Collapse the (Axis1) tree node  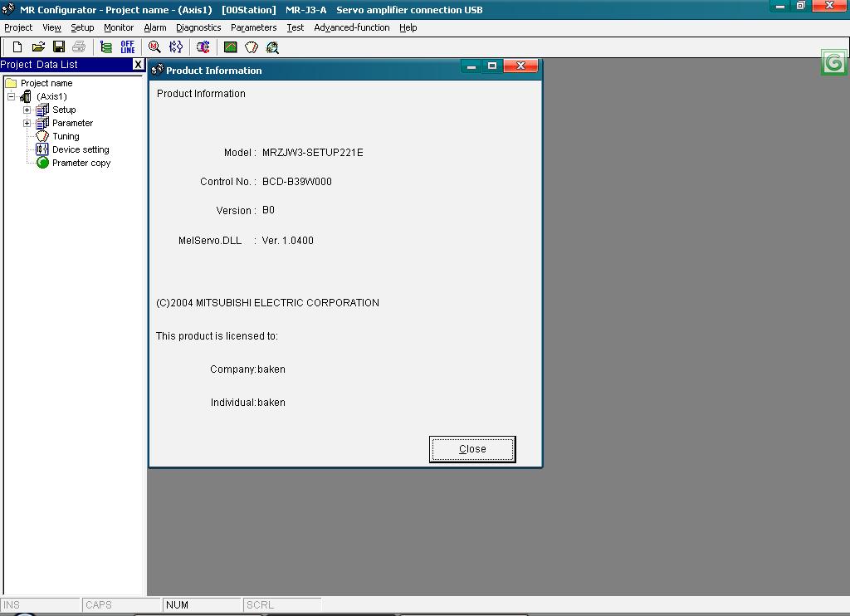12,96
